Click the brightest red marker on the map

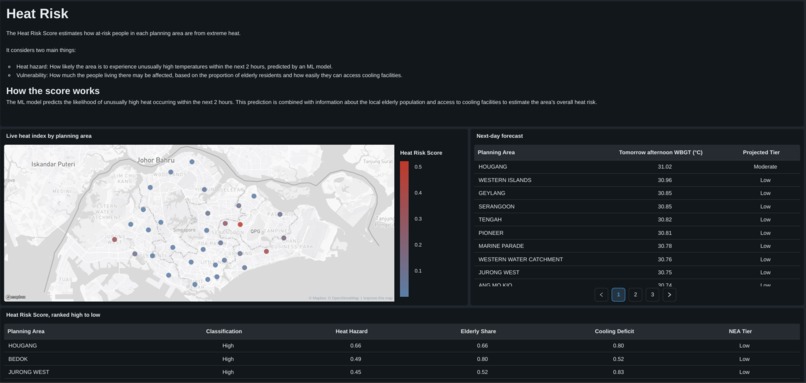[x=240, y=225]
